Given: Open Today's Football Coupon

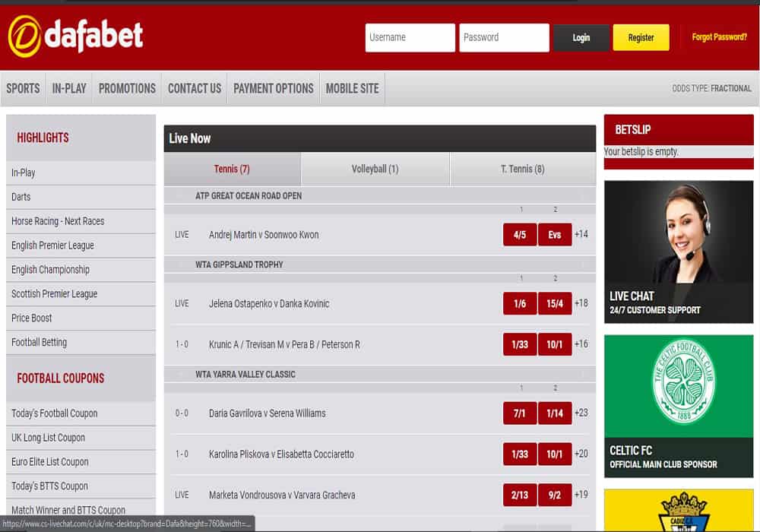Looking at the screenshot, I should [81, 413].
